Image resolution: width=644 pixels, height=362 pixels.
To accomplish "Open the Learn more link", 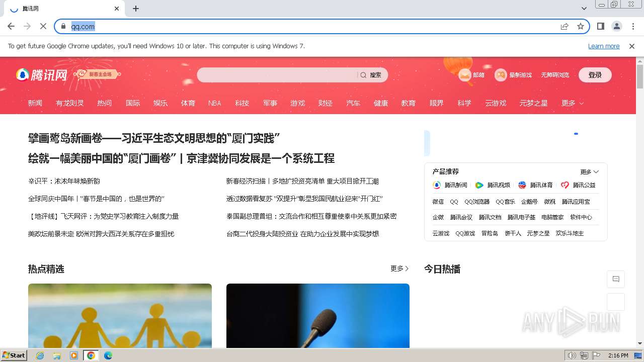I will pyautogui.click(x=604, y=46).
